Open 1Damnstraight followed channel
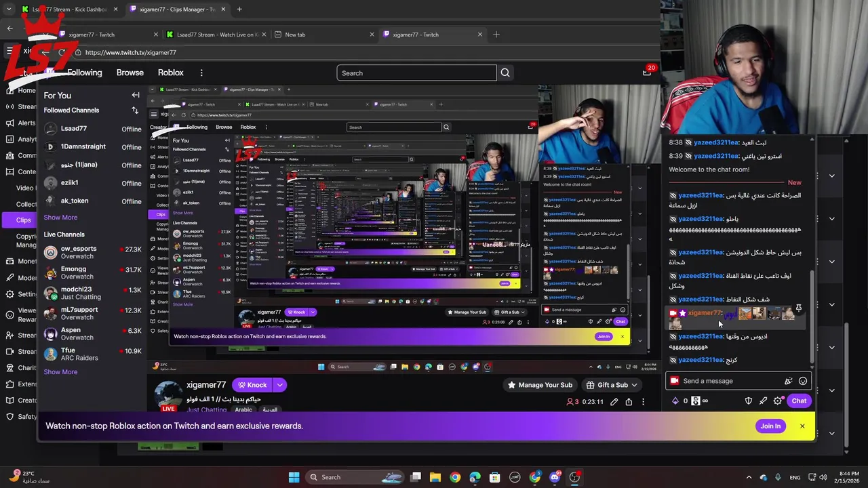Screen dimensions: 868x488 coord(93,147)
